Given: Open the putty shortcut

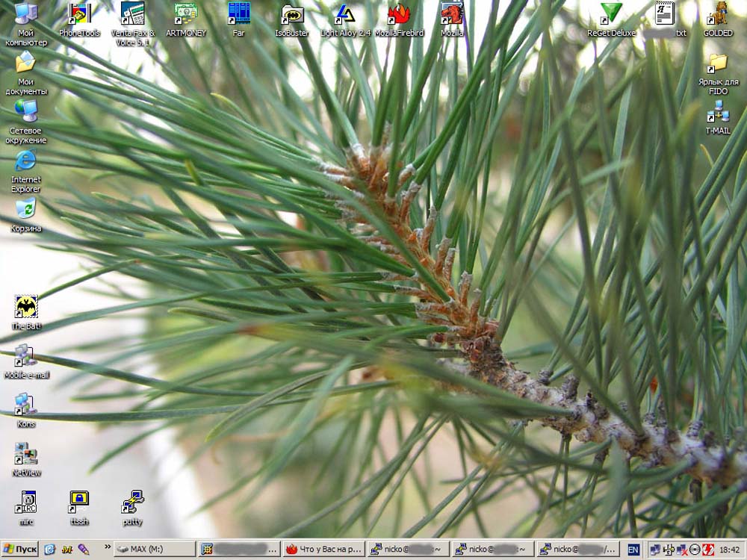Looking at the screenshot, I should click(132, 503).
